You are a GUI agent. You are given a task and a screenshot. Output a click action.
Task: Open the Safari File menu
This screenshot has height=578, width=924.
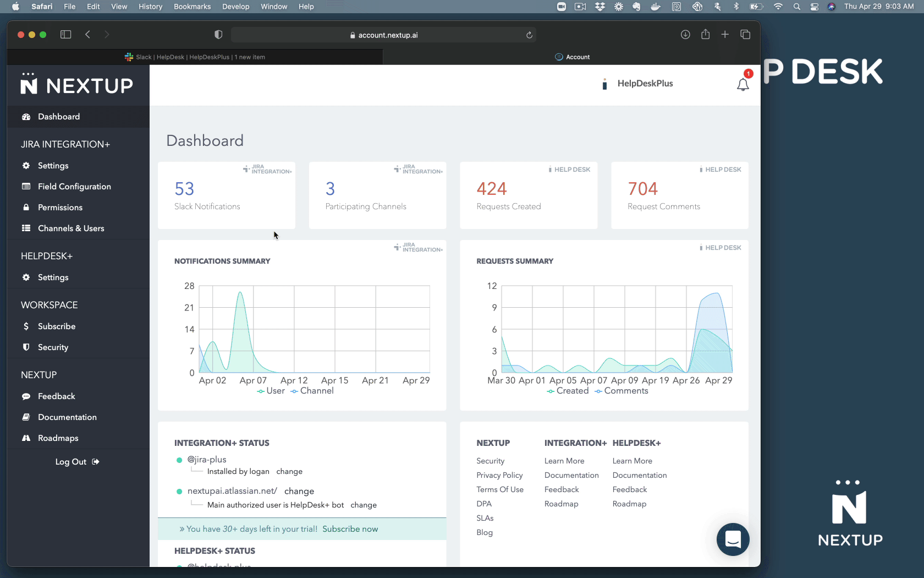[x=69, y=7]
